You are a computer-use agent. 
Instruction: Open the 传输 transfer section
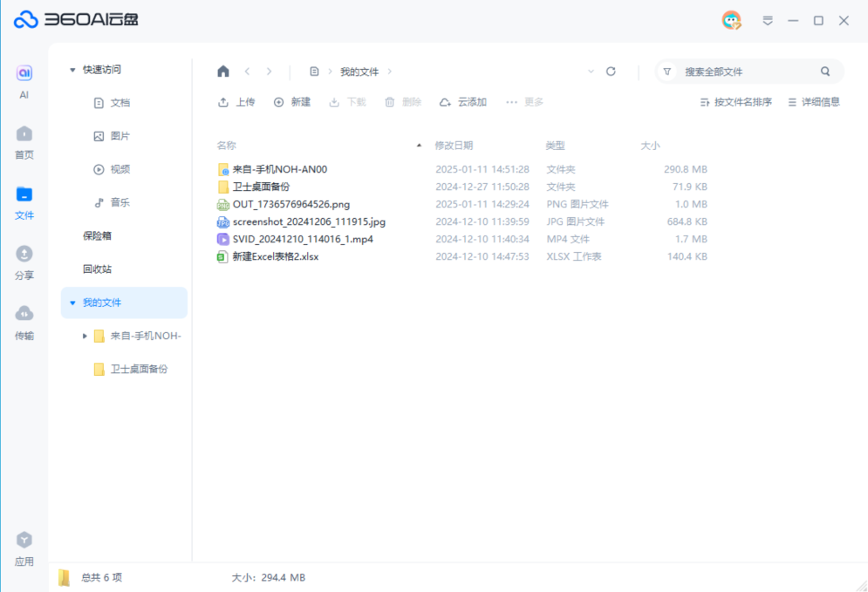click(24, 323)
